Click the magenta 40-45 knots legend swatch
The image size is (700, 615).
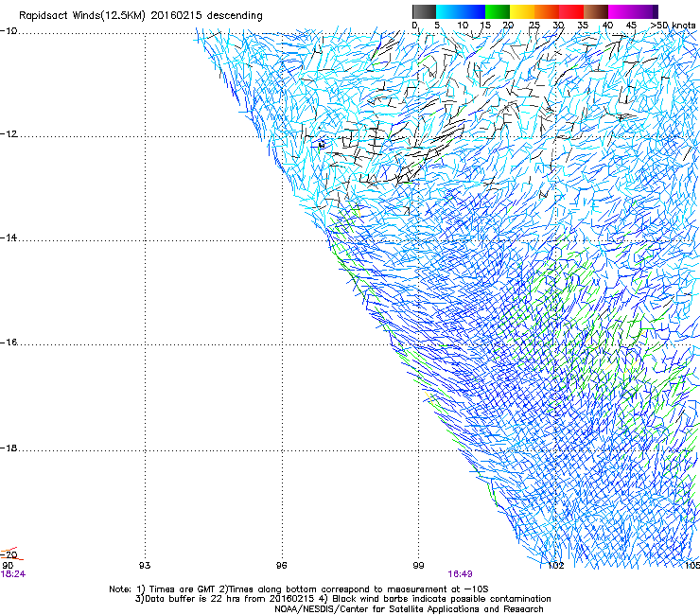[621, 11]
